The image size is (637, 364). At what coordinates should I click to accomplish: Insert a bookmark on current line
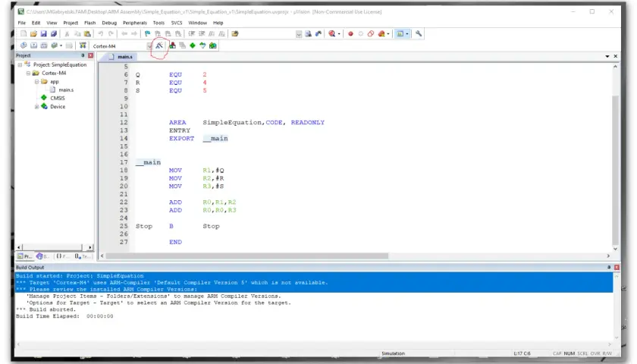(x=147, y=33)
